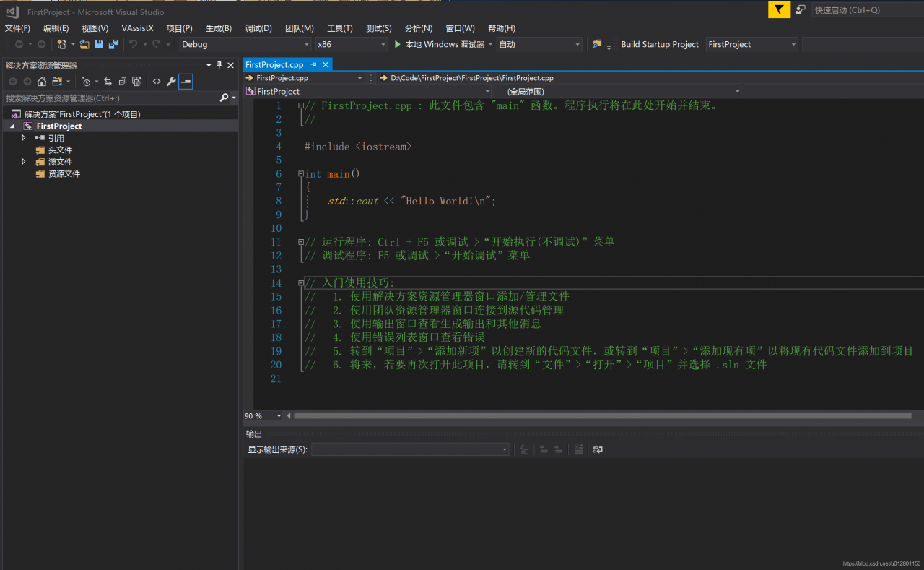
Task: Click the editor horizontal scrollbar
Action: point(602,415)
